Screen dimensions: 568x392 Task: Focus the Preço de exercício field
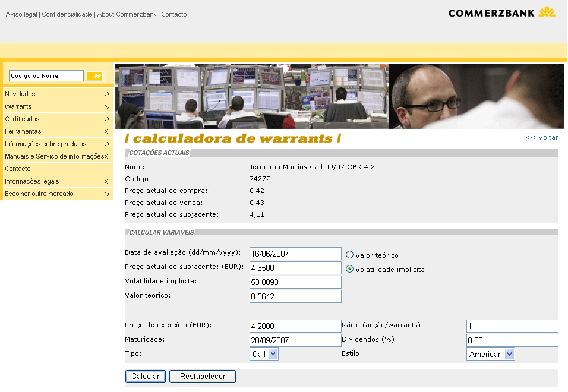295,326
